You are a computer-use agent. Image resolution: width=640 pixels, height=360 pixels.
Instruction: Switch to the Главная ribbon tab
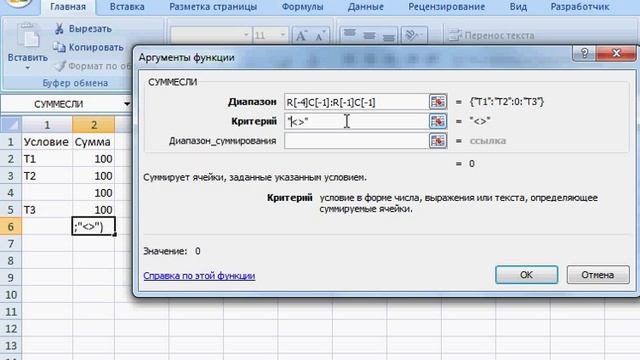[x=68, y=7]
